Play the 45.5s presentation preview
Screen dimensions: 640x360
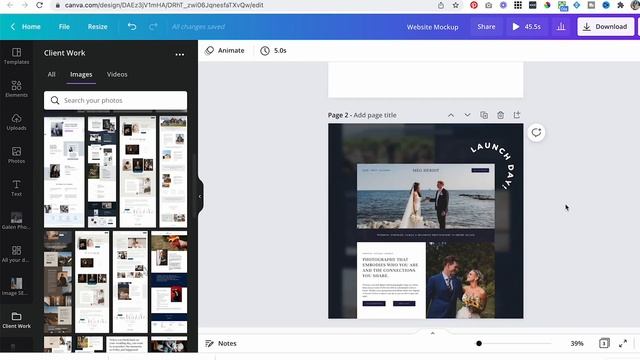click(527, 27)
